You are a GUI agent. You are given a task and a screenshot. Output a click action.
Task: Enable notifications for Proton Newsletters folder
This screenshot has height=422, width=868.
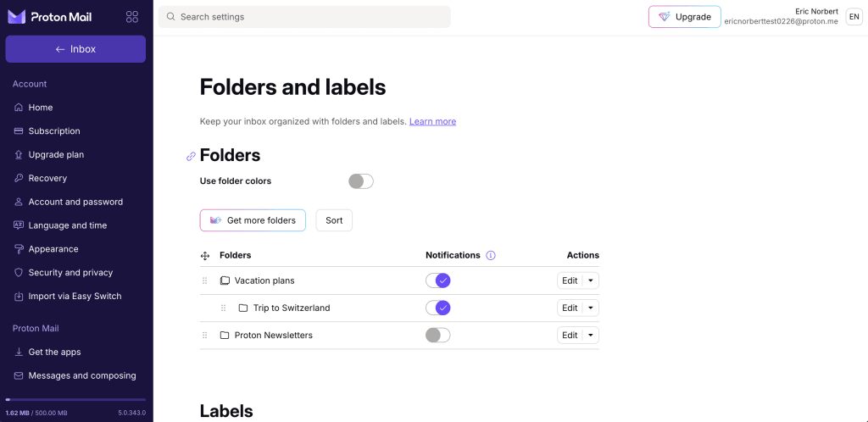coord(437,336)
